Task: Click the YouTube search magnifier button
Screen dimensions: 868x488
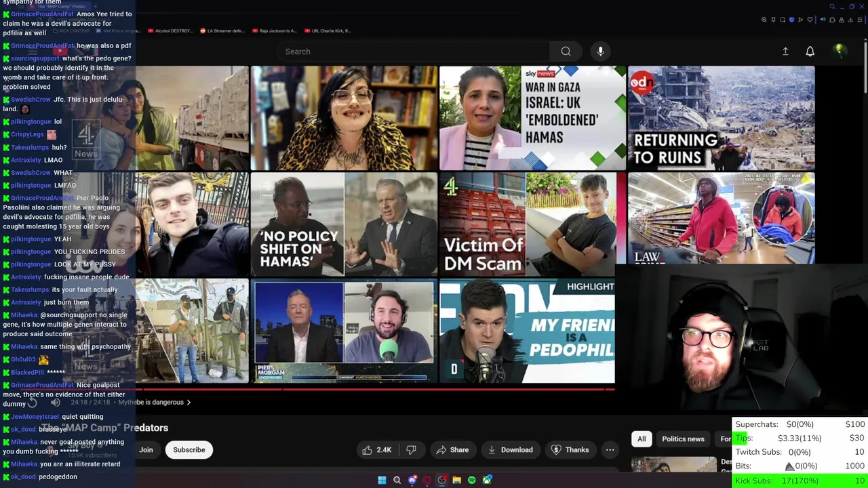Action: [566, 52]
